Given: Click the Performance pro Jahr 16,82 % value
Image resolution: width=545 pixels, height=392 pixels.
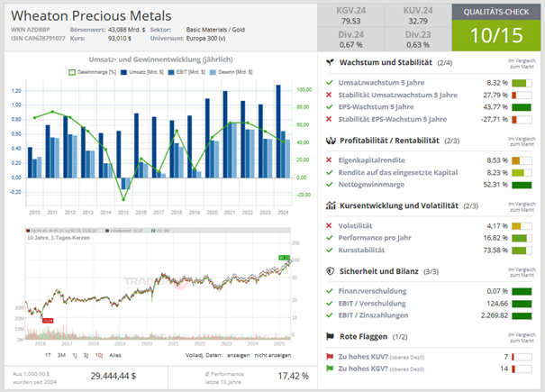Looking at the screenshot, I should (495, 238).
